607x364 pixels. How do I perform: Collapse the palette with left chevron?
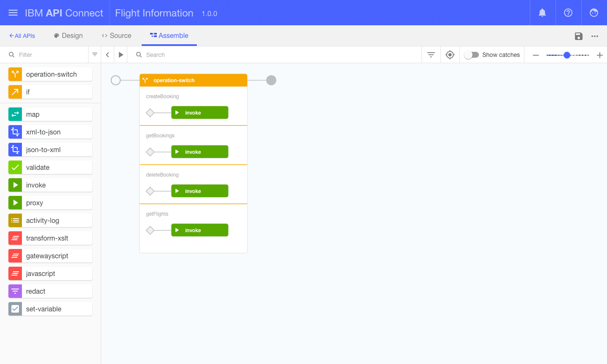point(107,55)
